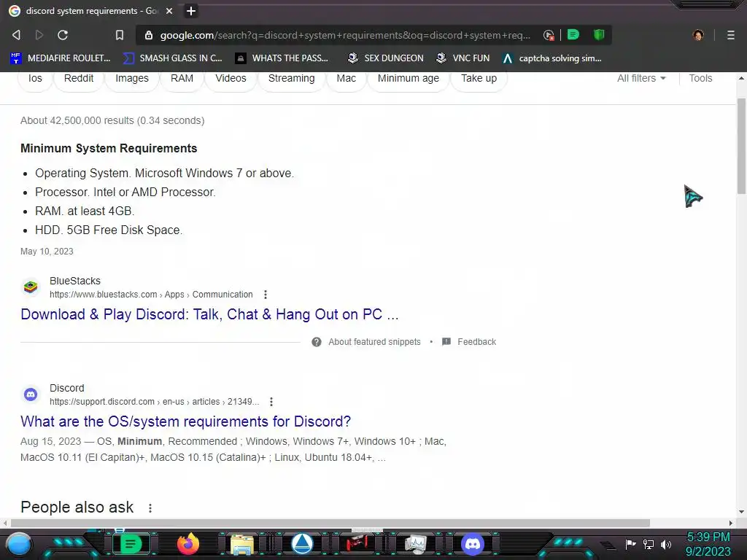The image size is (747, 560).
Task: Open the WHATS THE PASS... bookmark
Action: point(282,58)
